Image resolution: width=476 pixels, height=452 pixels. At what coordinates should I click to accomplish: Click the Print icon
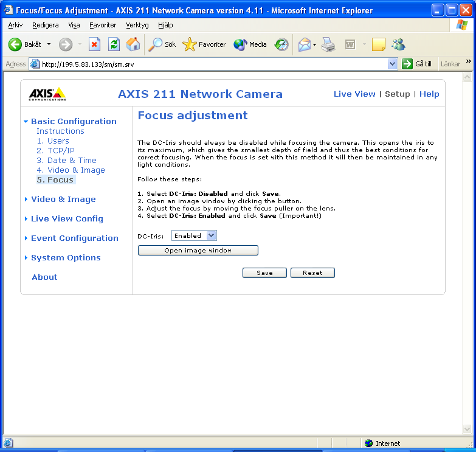click(x=328, y=44)
